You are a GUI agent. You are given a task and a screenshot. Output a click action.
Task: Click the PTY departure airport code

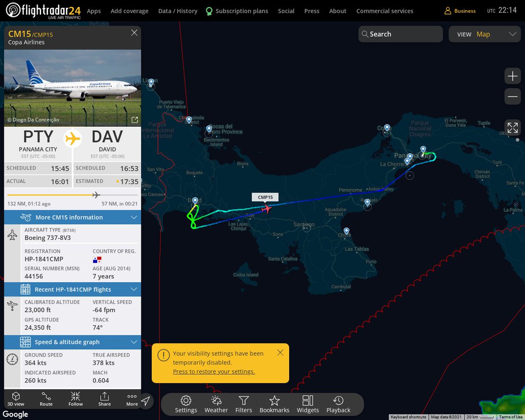38,137
